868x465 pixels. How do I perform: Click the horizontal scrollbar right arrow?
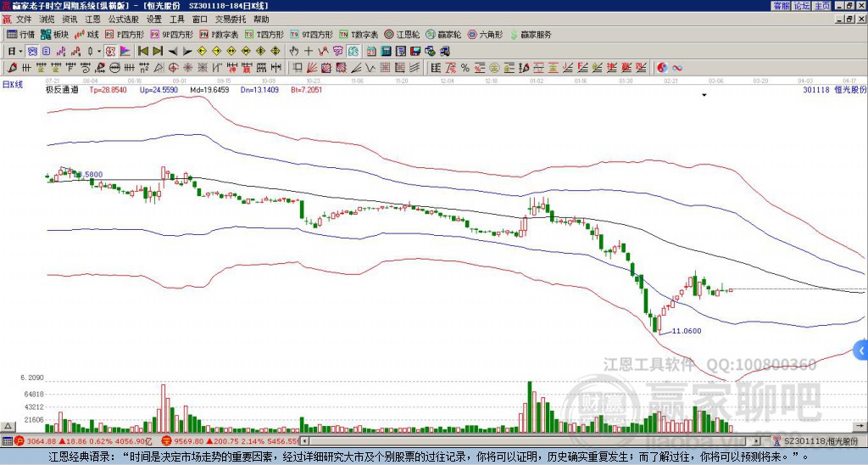coord(757,441)
